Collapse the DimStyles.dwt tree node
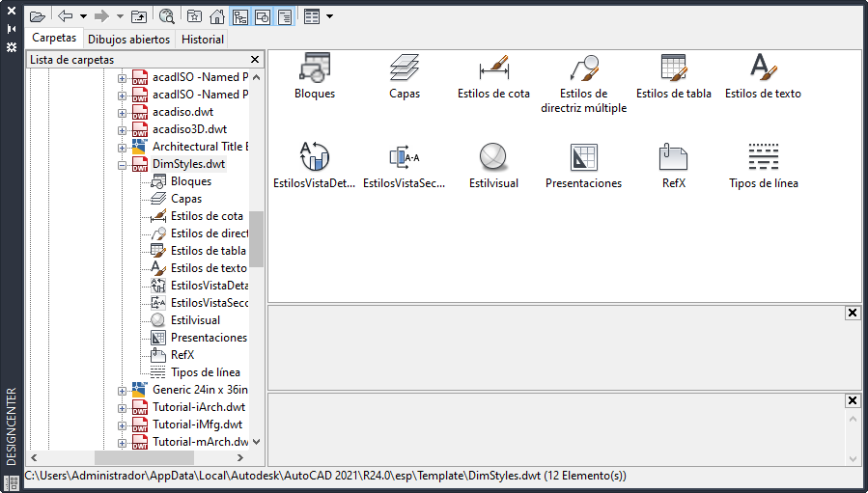The image size is (868, 493). click(x=122, y=165)
